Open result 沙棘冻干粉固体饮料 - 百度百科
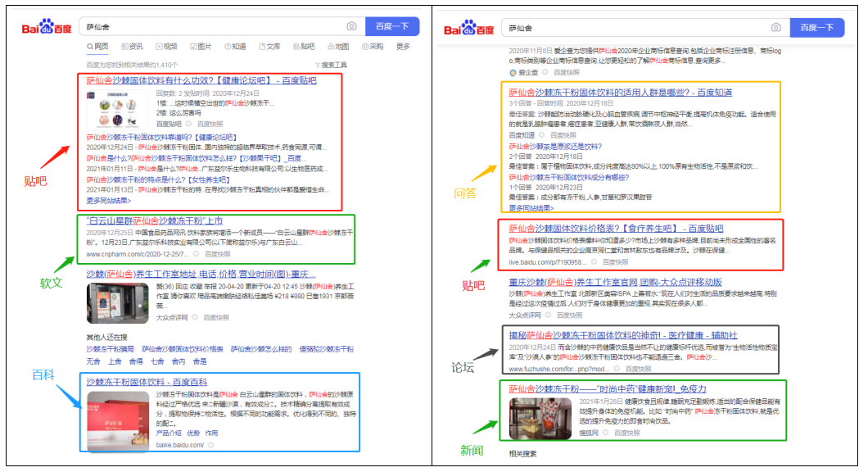 click(147, 382)
